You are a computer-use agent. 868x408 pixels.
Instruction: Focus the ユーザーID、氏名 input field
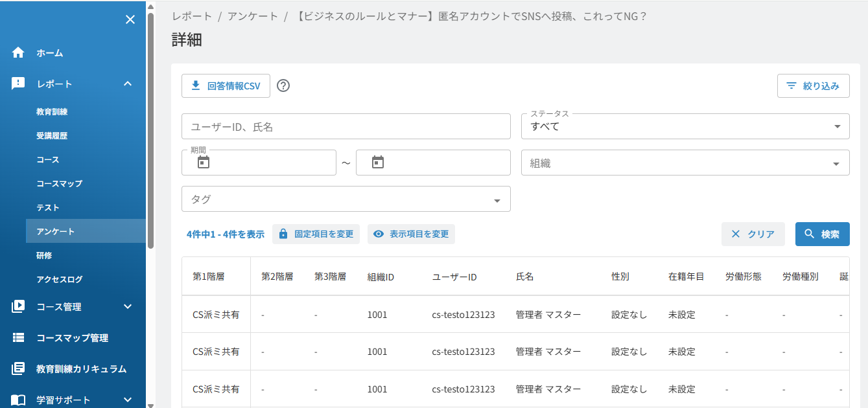(x=346, y=126)
